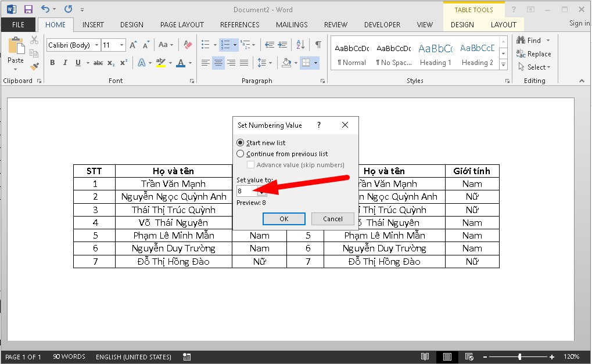Check Advance value (skip numbers) box
Screen dimensions: 592x364
251,165
